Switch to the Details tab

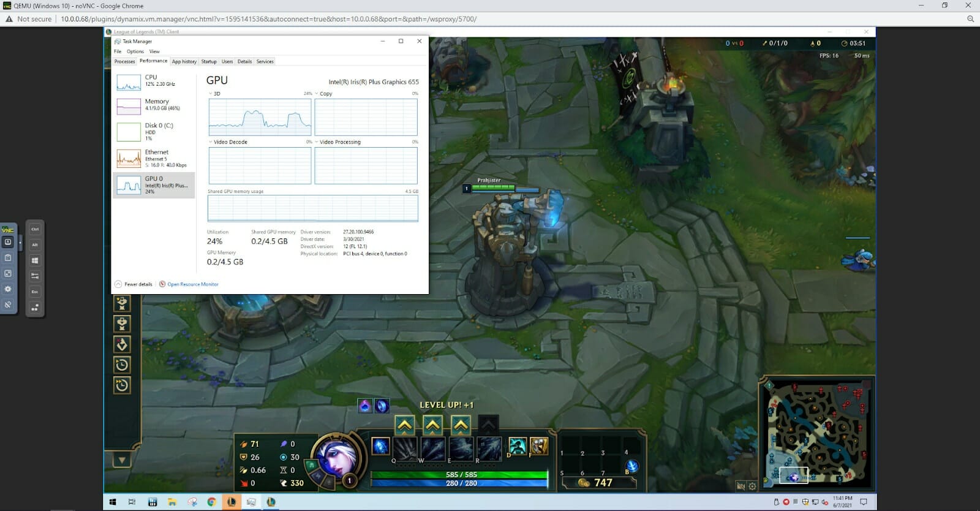click(244, 61)
